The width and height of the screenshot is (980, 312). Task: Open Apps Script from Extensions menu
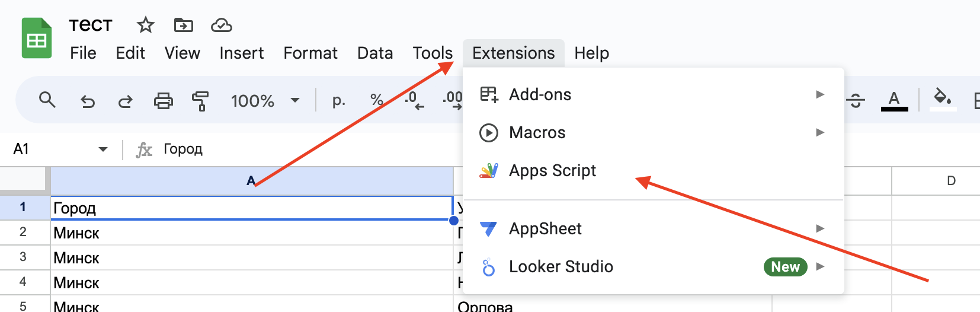tap(552, 171)
